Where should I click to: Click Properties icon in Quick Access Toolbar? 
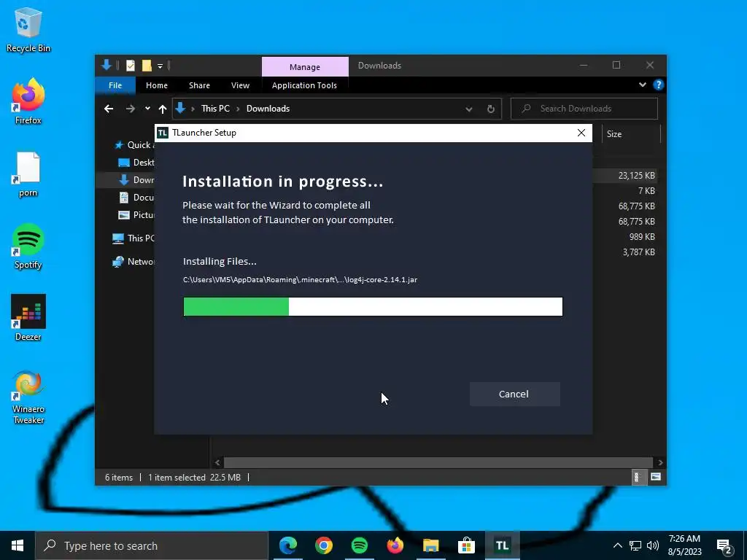click(131, 65)
